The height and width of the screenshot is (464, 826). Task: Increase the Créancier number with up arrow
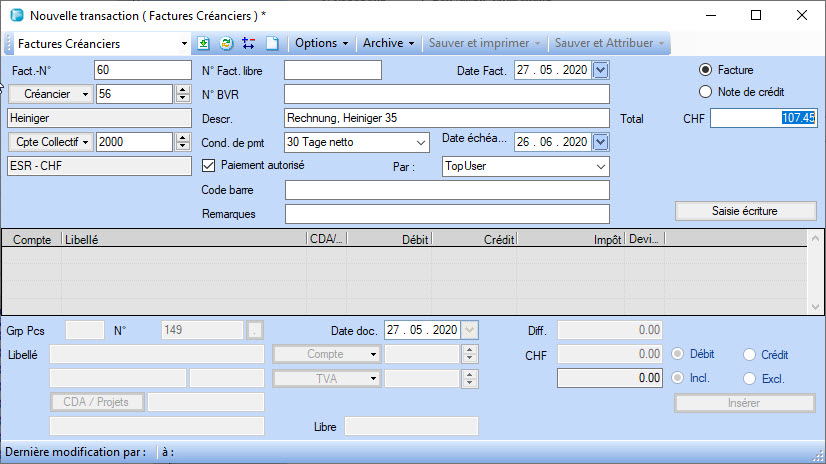[182, 89]
